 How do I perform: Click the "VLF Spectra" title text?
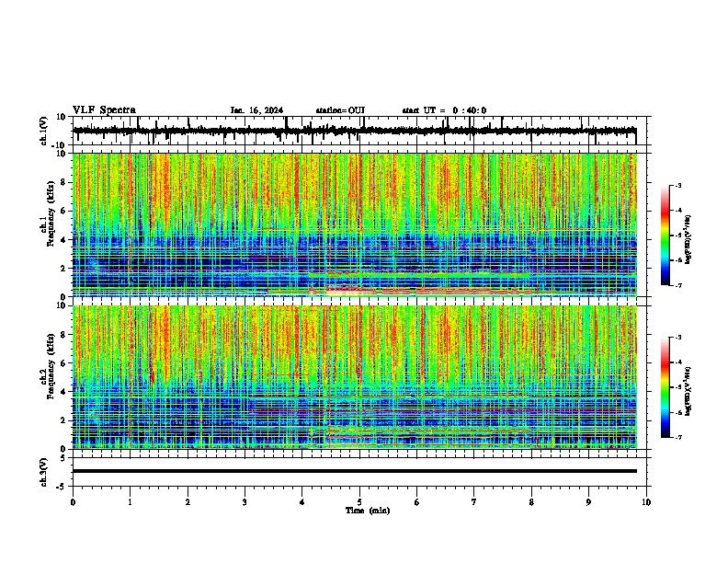104,110
